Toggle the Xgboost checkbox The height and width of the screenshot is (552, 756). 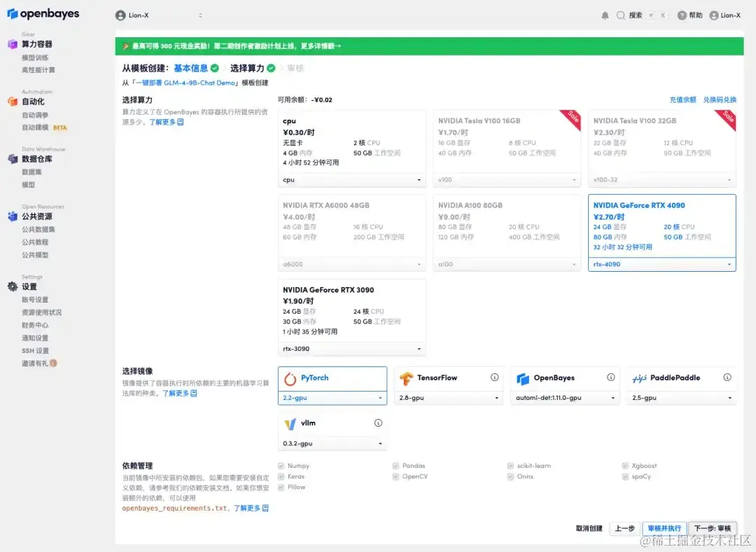(625, 466)
